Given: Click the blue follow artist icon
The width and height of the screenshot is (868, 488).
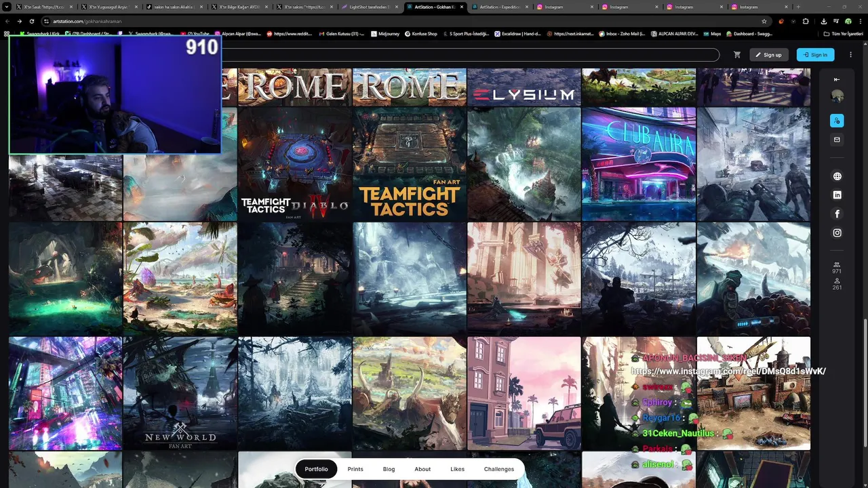Looking at the screenshot, I should click(x=837, y=121).
